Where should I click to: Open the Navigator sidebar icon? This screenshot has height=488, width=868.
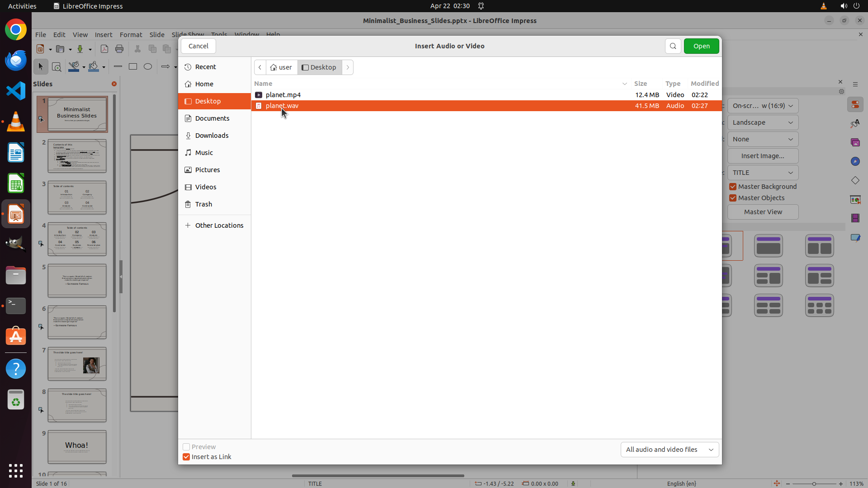click(855, 161)
